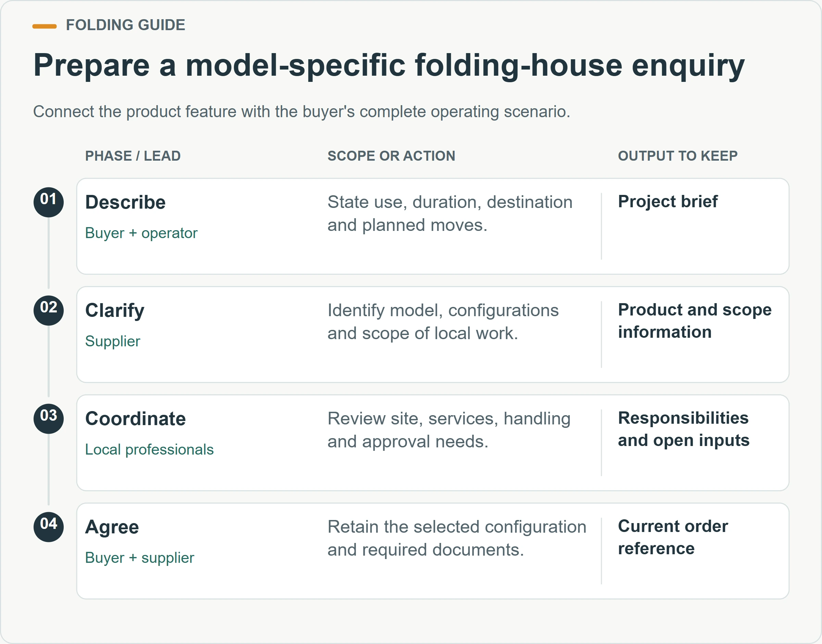822x644 pixels.
Task: Click the 02 step badge
Action: 49,310
